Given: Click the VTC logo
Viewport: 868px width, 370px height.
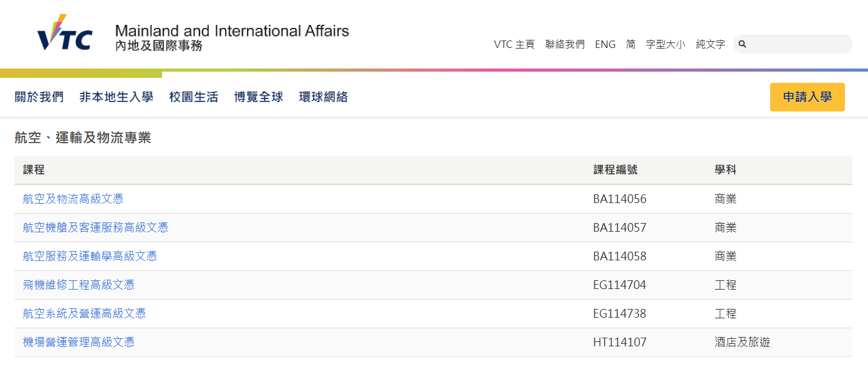Looking at the screenshot, I should coord(65,34).
